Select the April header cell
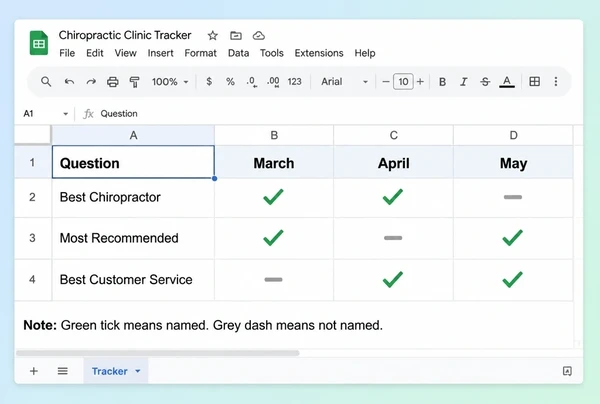The image size is (600, 404). point(393,162)
